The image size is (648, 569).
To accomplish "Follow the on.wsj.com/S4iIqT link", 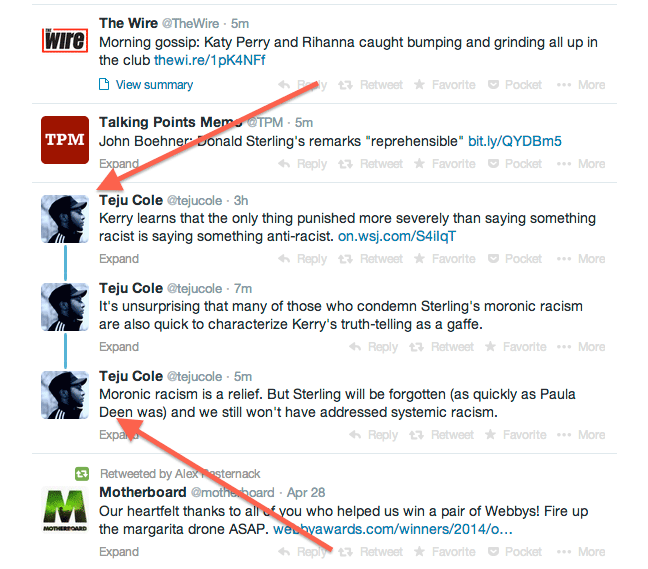I will (x=397, y=236).
